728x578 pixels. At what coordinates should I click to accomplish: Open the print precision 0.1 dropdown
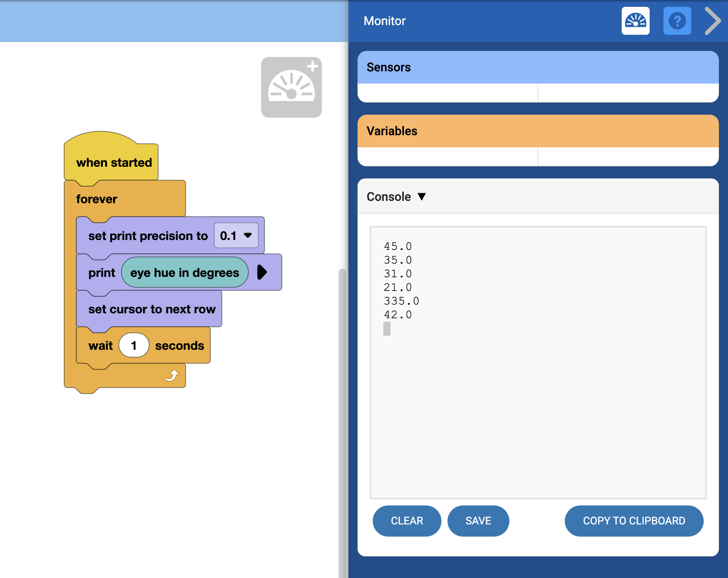click(x=236, y=235)
